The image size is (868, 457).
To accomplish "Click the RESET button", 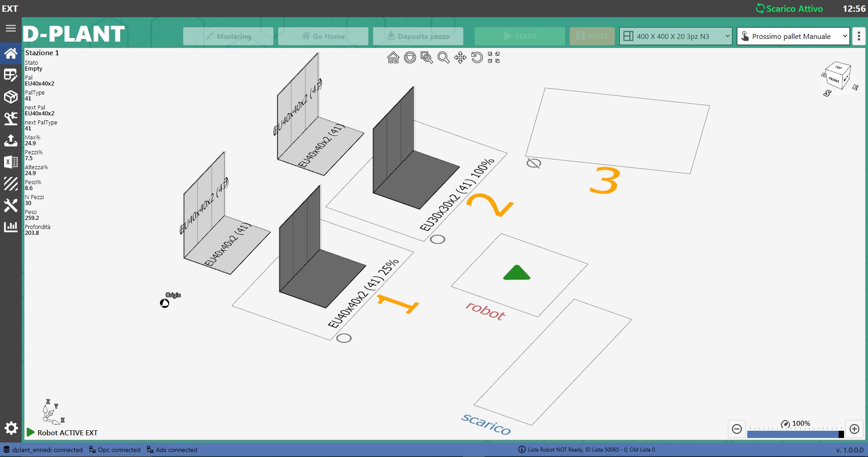I will [592, 36].
